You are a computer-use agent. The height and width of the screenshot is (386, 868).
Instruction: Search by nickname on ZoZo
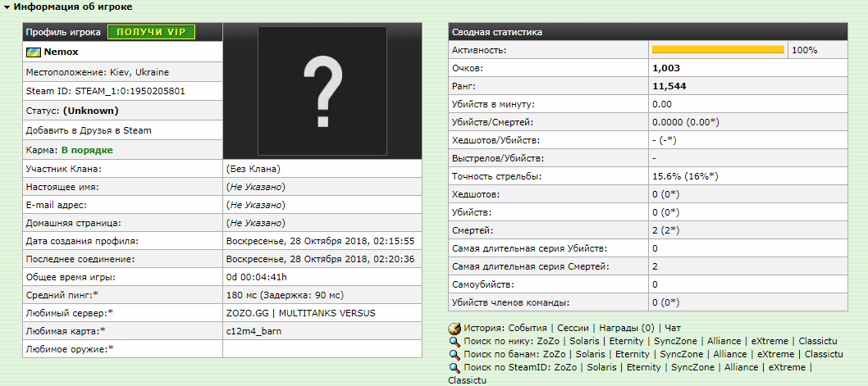click(550, 341)
